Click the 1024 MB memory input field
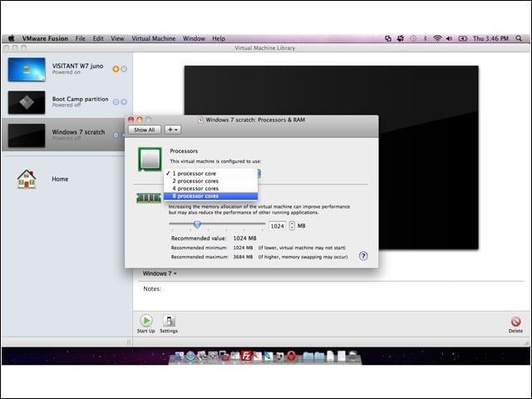 tap(277, 226)
